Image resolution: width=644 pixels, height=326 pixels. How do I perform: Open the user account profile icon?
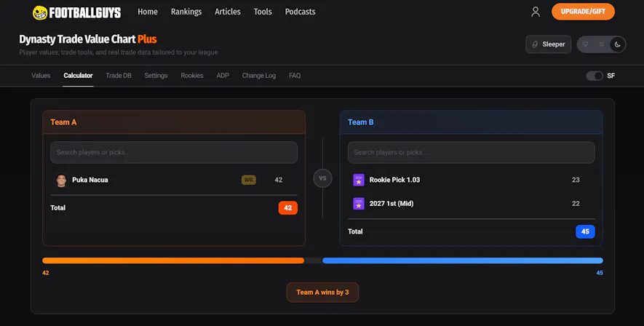(x=535, y=12)
